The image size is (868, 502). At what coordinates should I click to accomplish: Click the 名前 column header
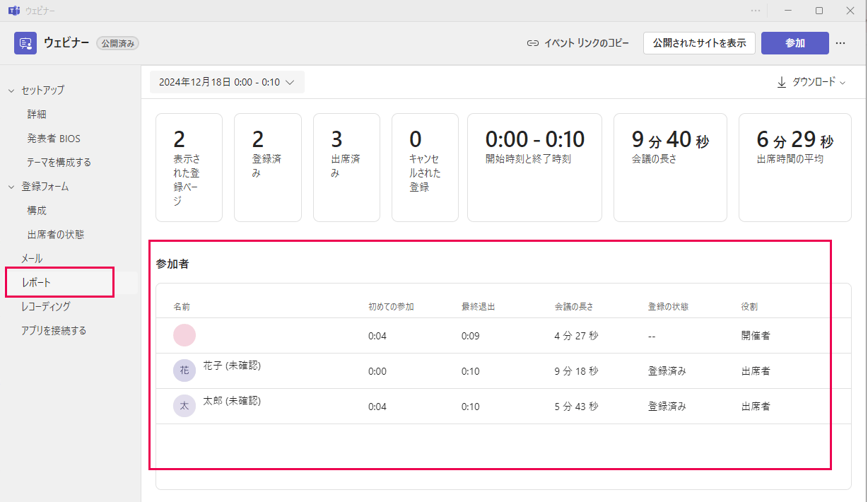click(182, 307)
